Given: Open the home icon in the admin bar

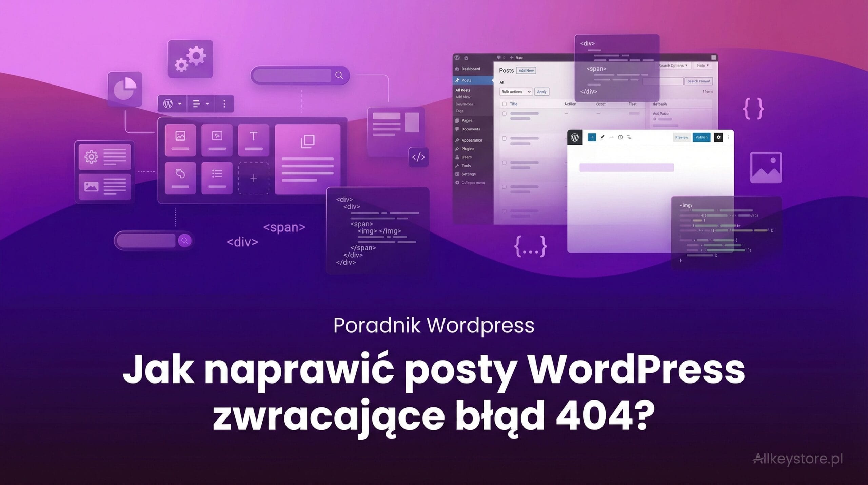Looking at the screenshot, I should pyautogui.click(x=466, y=58).
